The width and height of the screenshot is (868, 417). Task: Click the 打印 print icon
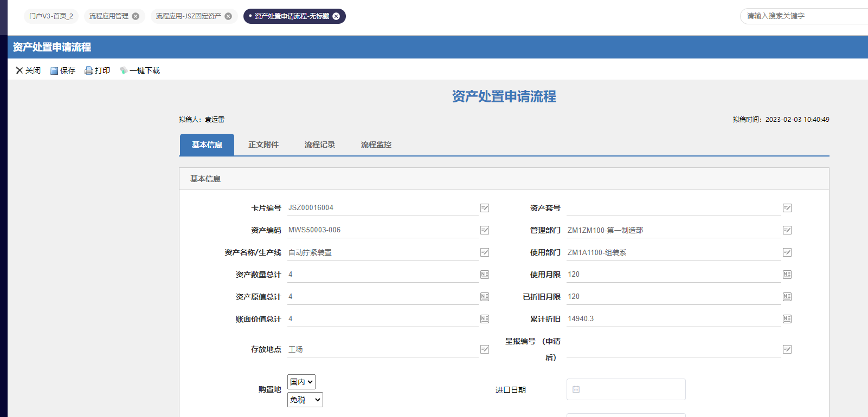click(89, 70)
